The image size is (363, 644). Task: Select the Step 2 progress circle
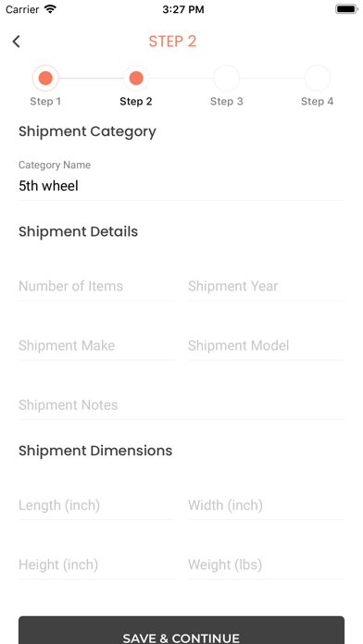point(136,78)
